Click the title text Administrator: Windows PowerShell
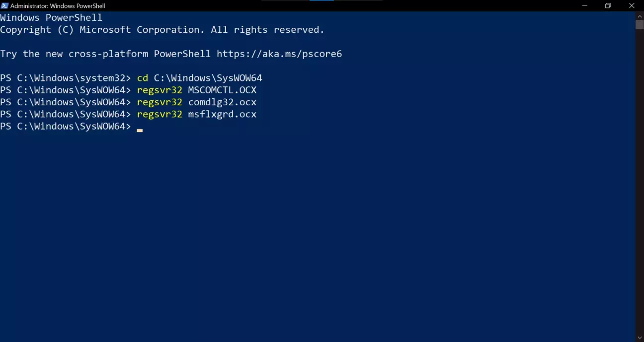 pyautogui.click(x=58, y=6)
